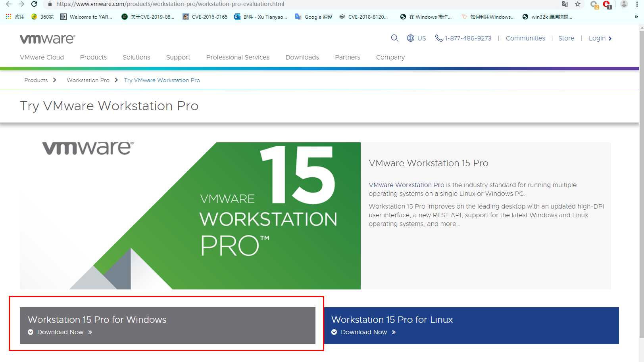Open the browser user profile icon
This screenshot has width=644, height=362.
[624, 4]
